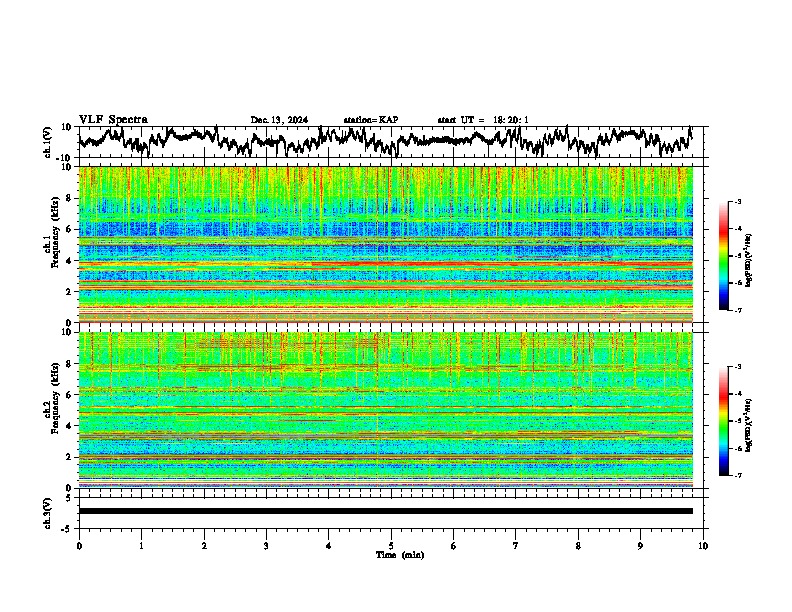The width and height of the screenshot is (792, 612).
Task: Click the ch.1 waveform trace panel
Action: 393,142
